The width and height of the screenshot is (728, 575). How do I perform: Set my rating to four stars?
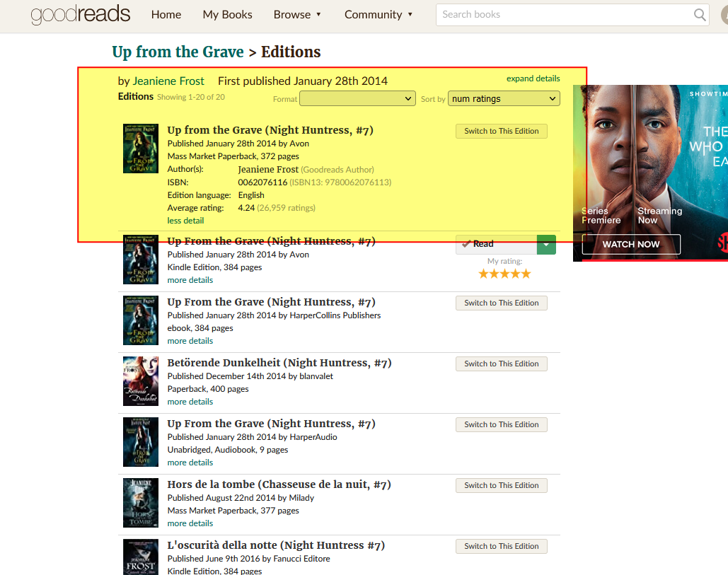pyautogui.click(x=515, y=274)
